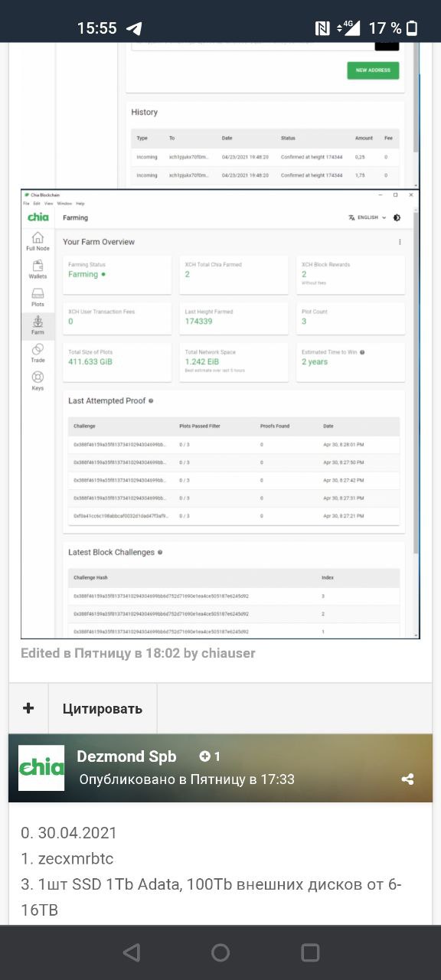441x980 pixels.
Task: Open the Опубликовано в Пятницу в 17:33 link
Action: [x=187, y=779]
